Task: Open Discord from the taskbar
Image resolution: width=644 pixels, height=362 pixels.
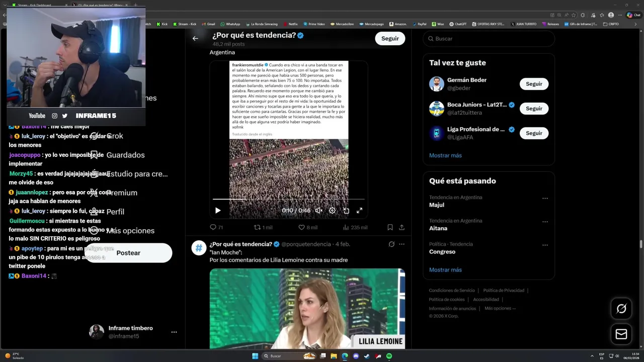Action: [356, 356]
